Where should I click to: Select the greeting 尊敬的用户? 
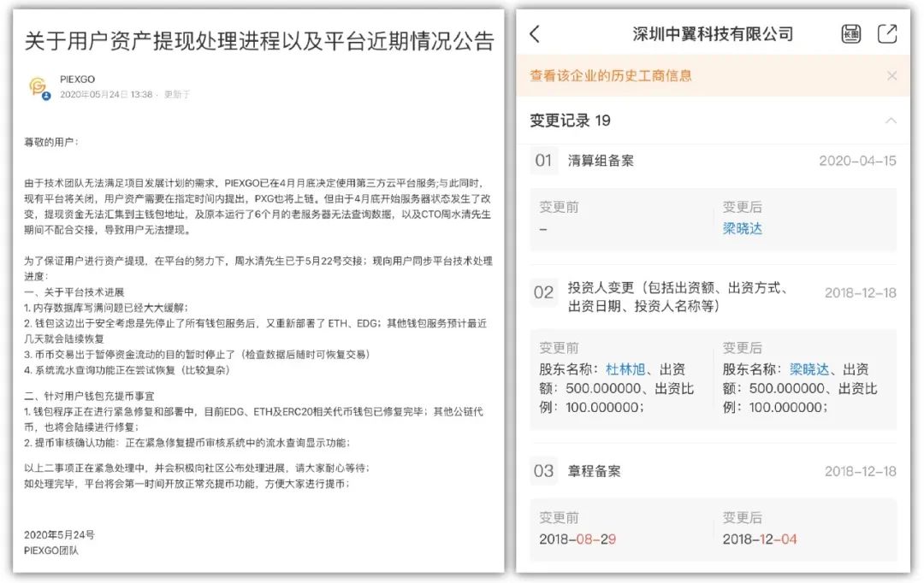click(50, 142)
